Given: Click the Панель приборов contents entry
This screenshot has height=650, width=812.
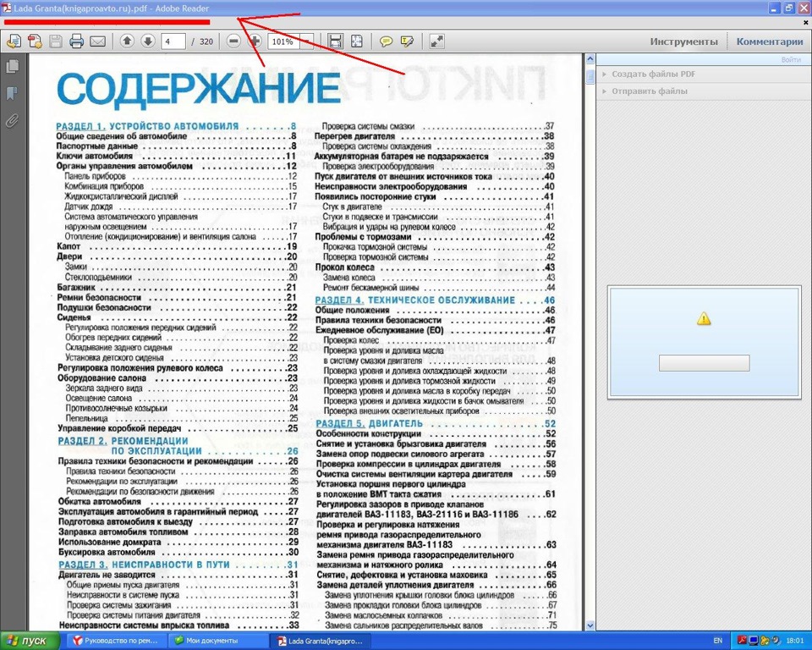Looking at the screenshot, I should tap(95, 176).
